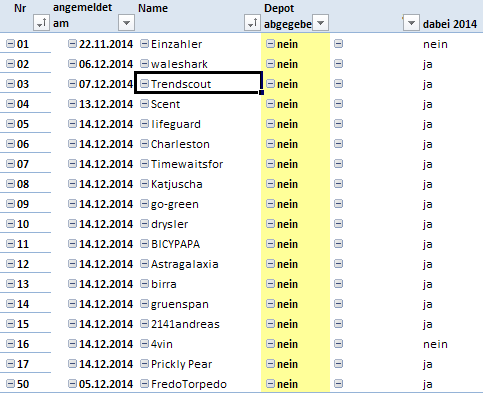Select the Trendscout name cell
Viewport: 483px width, 393px height.
[x=198, y=83]
